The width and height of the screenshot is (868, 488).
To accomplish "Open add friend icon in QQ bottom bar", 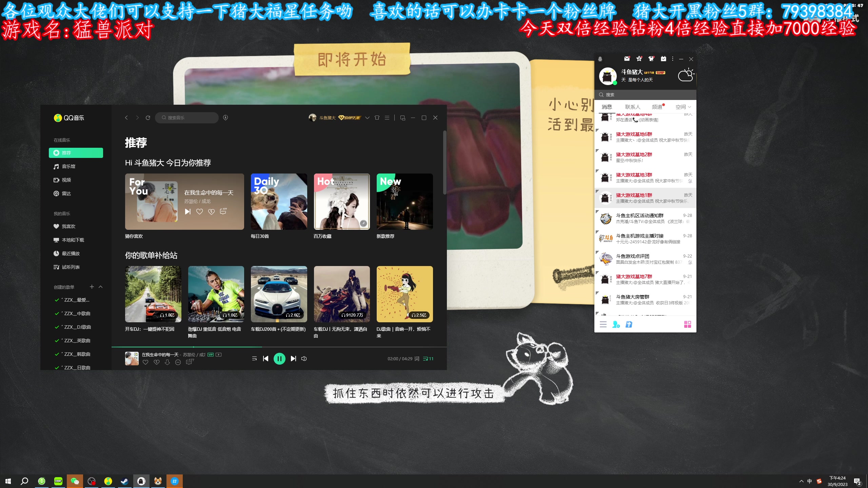I will 616,325.
